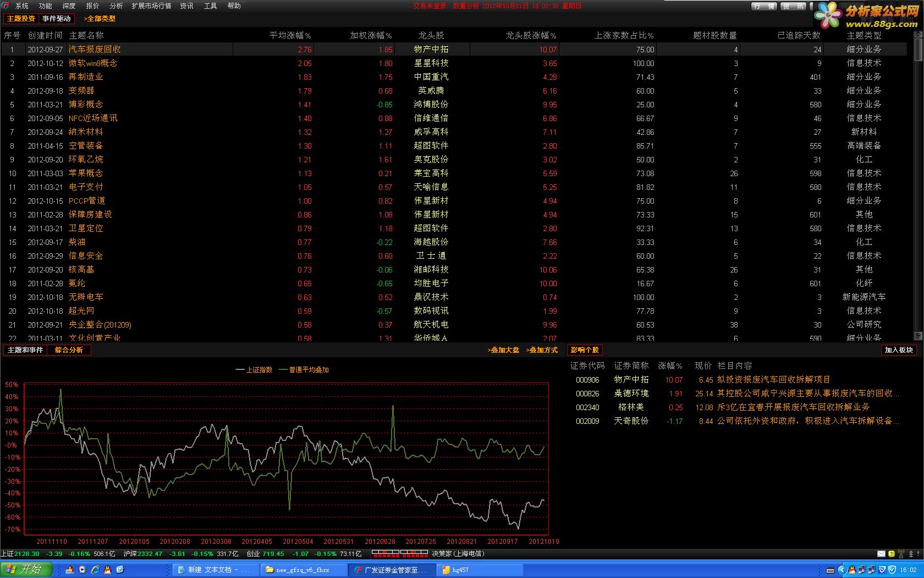924x578 pixels.
Task: Select the 综合分析 tab
Action: 69,350
